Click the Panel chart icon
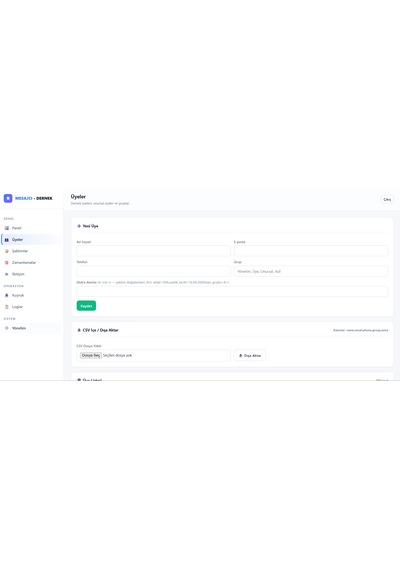Image resolution: width=400 pixels, height=570 pixels. (x=7, y=228)
